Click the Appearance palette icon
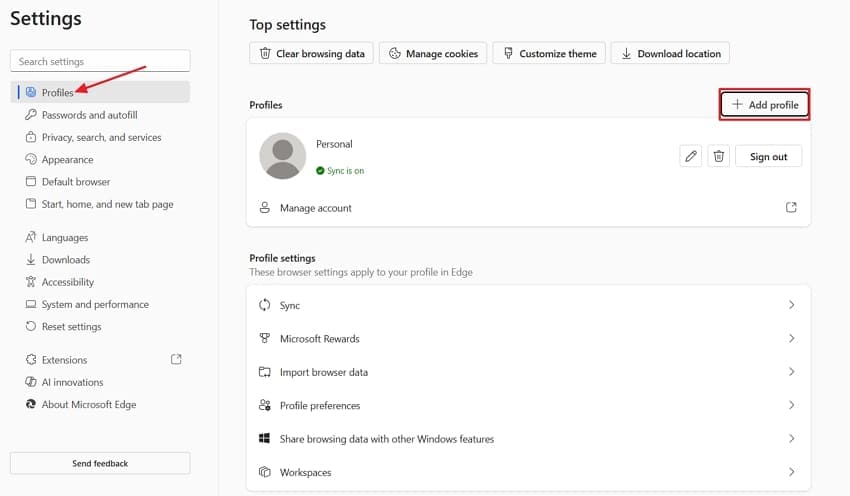This screenshot has height=496, width=850. 31,159
